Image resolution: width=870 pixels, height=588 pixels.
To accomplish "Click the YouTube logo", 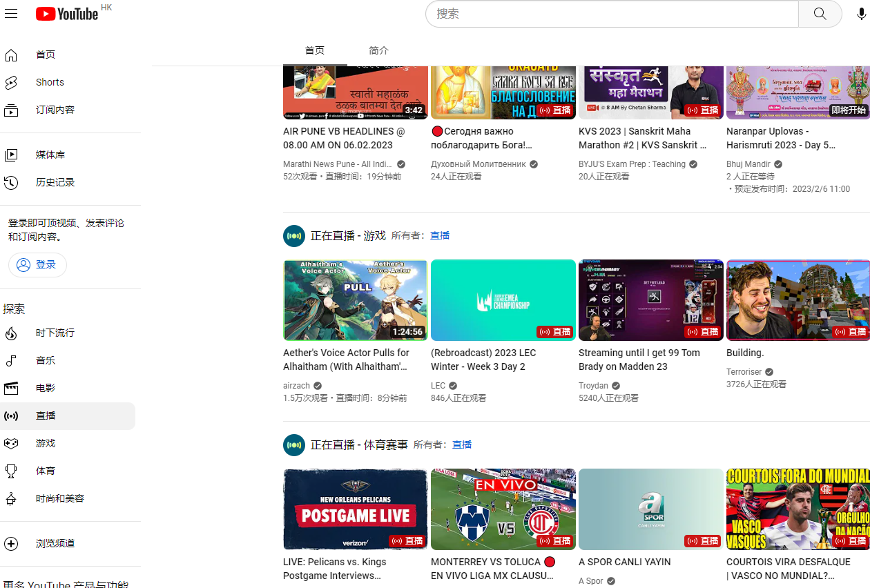I will point(67,14).
